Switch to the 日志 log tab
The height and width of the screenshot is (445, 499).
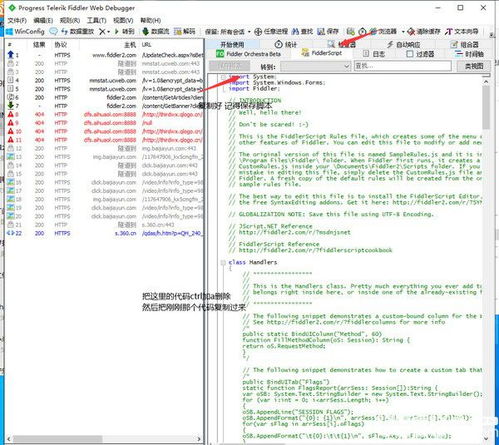point(374,54)
